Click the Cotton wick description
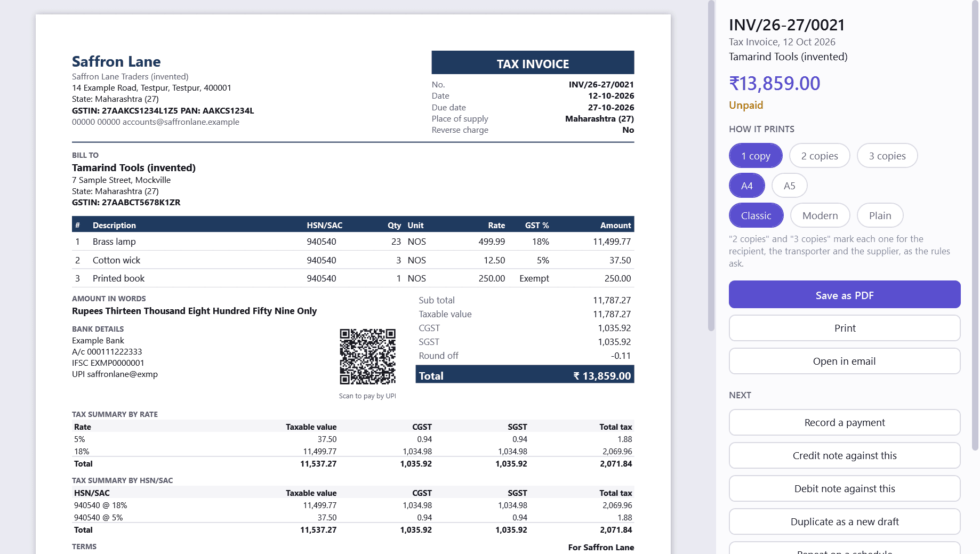The width and height of the screenshot is (980, 554). coord(116,260)
